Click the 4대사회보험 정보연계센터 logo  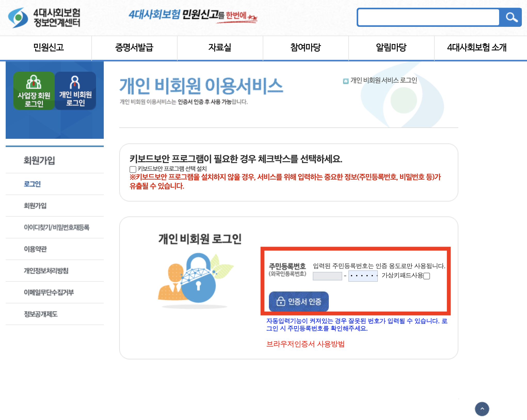pyautogui.click(x=44, y=18)
